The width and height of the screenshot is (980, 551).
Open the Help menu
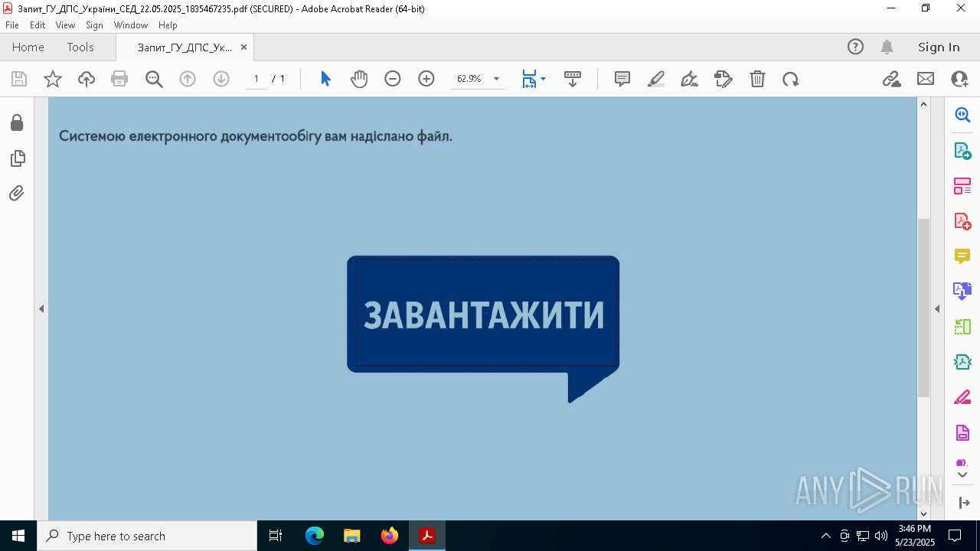pos(168,25)
